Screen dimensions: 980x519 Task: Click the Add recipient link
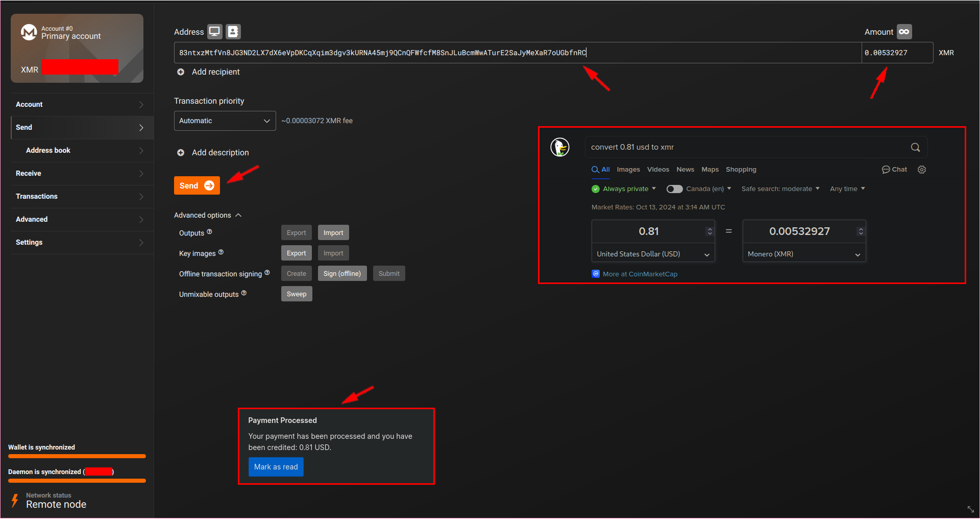(215, 72)
